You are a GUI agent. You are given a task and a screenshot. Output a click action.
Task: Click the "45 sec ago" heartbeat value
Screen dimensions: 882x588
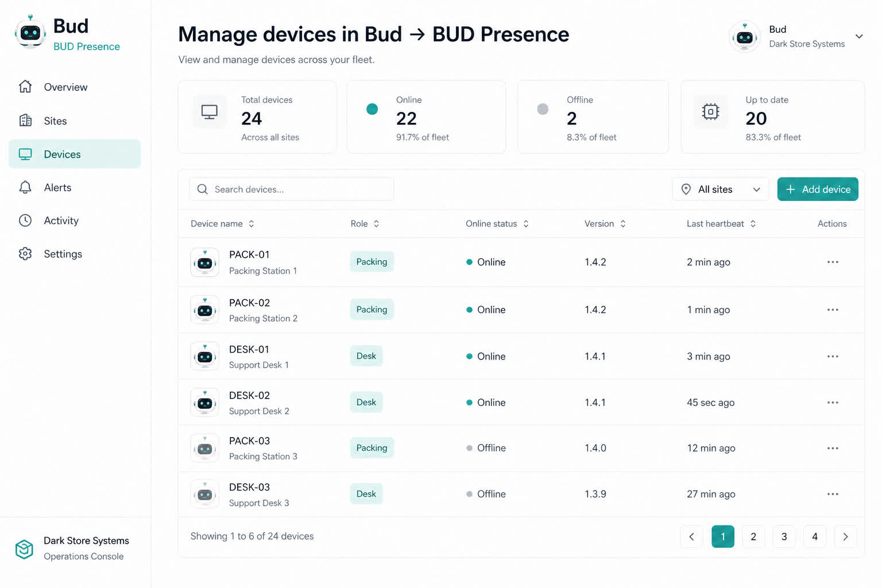[711, 403]
